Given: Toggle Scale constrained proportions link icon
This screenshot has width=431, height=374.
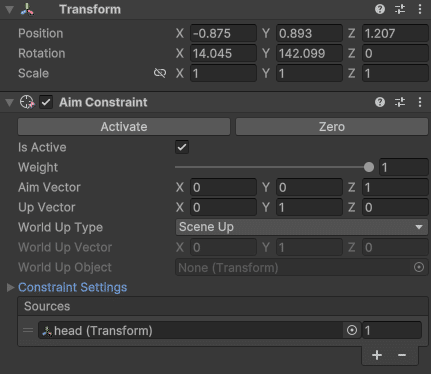Looking at the screenshot, I should click(x=160, y=73).
